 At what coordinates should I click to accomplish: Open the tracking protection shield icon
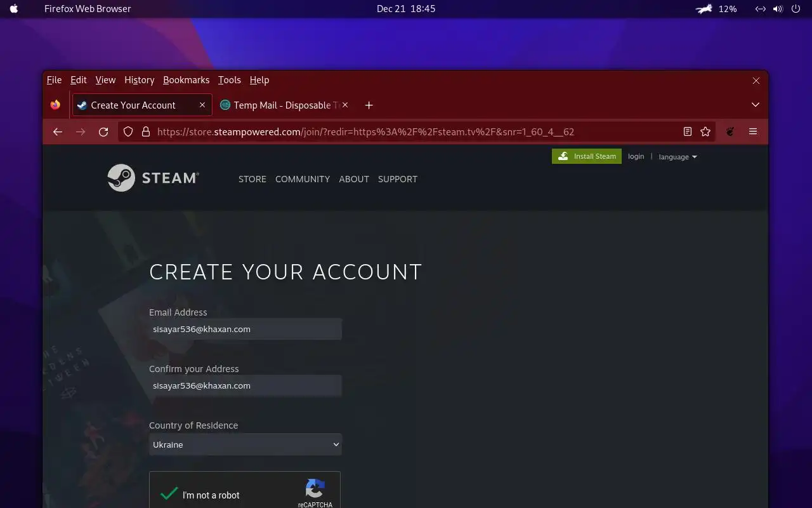click(x=128, y=131)
